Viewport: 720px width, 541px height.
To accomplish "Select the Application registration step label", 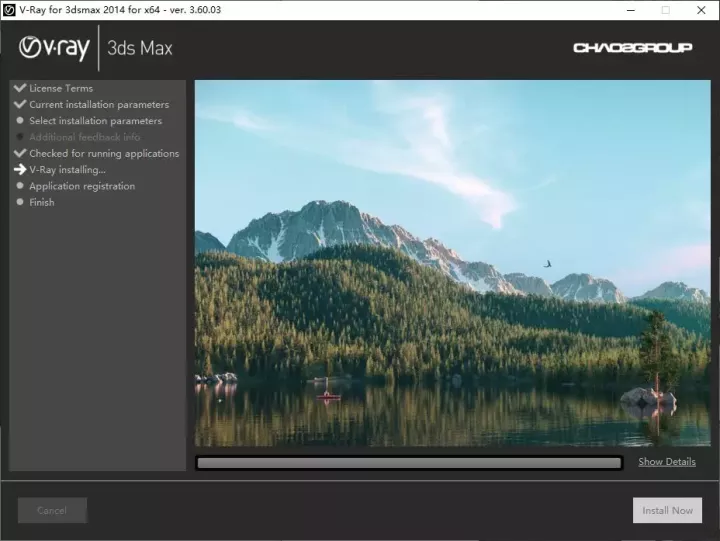I will pos(82,186).
